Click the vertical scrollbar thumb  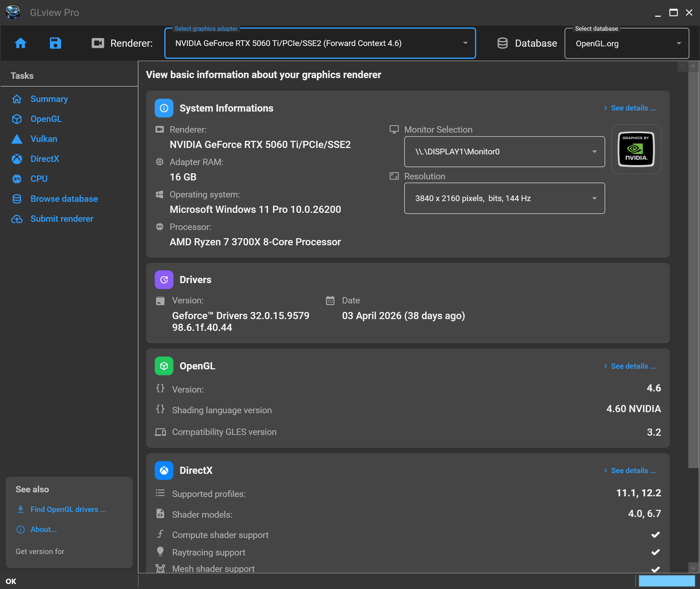[693, 270]
